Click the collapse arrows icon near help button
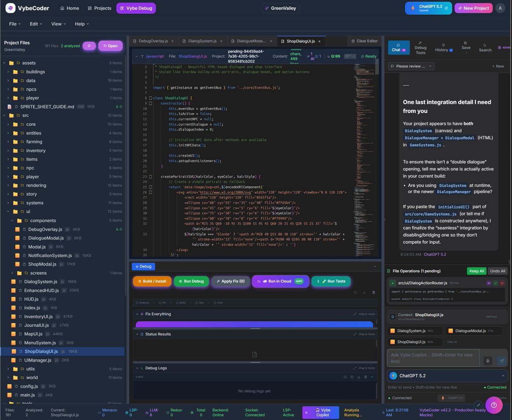 [478, 404]
